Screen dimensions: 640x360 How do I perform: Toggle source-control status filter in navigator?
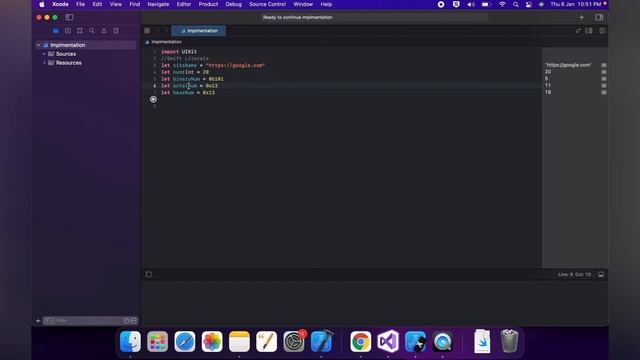(x=133, y=321)
